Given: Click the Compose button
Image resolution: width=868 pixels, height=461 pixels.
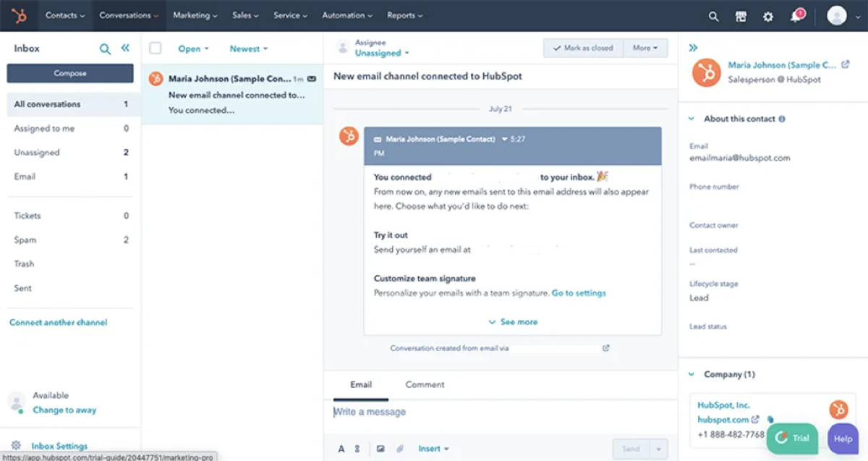Looking at the screenshot, I should (70, 73).
